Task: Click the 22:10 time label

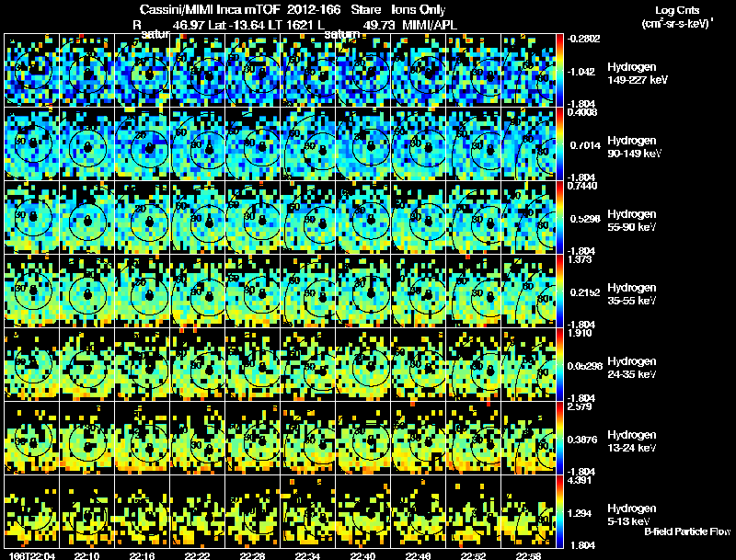Action: coord(86,555)
